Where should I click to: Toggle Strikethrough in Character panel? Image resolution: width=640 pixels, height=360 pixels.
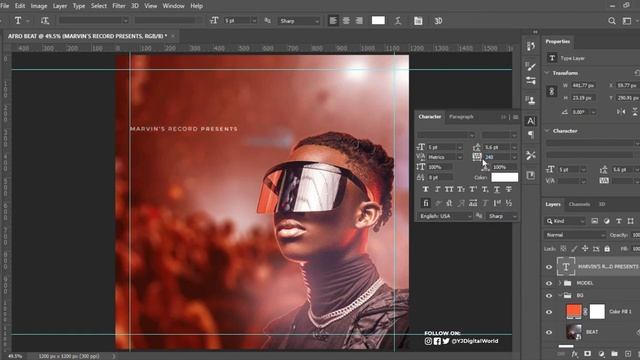tap(509, 189)
